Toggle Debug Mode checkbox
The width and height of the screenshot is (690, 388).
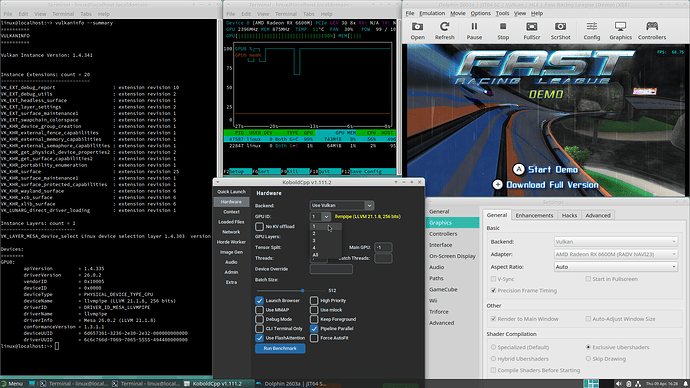259,319
